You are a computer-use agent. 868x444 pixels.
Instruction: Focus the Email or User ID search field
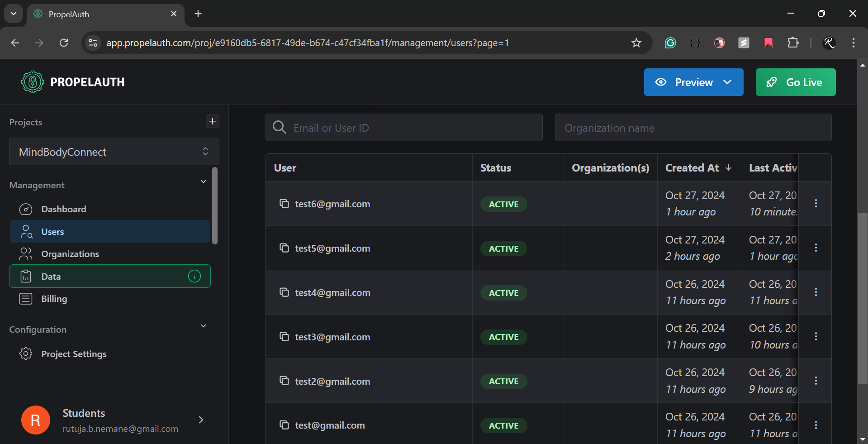click(404, 128)
